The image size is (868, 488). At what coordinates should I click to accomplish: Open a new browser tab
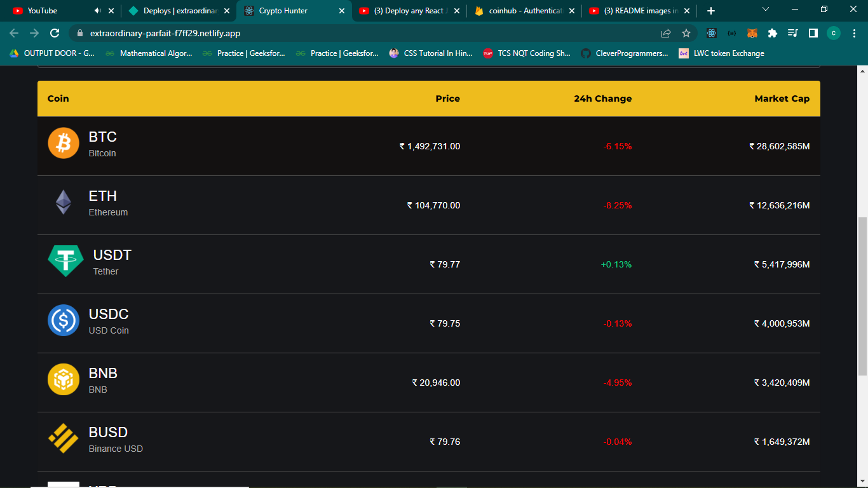(711, 11)
